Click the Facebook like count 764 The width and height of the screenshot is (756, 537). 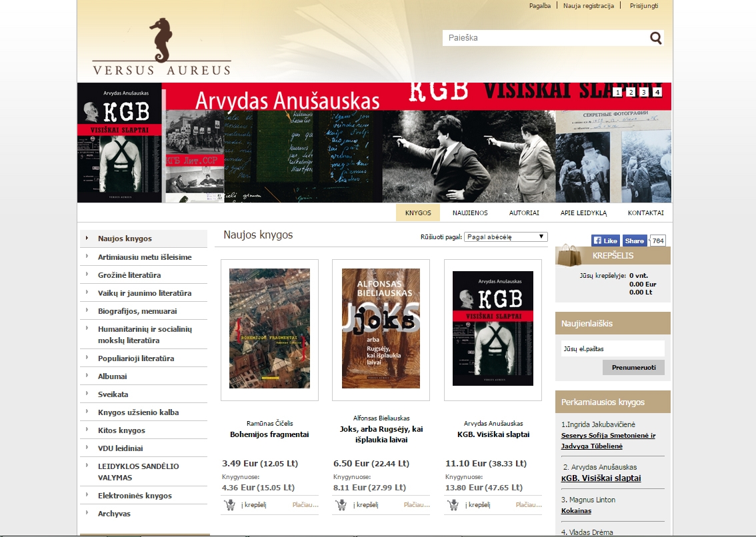(x=657, y=241)
